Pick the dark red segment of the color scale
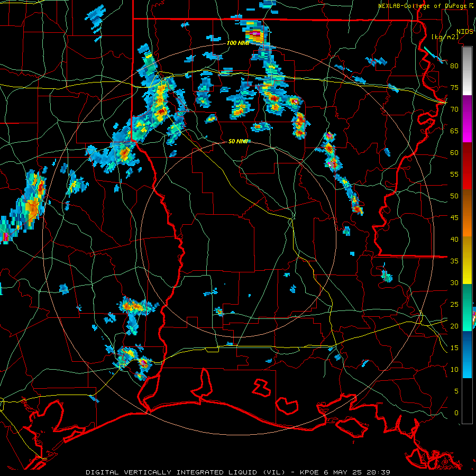 pyautogui.click(x=467, y=166)
